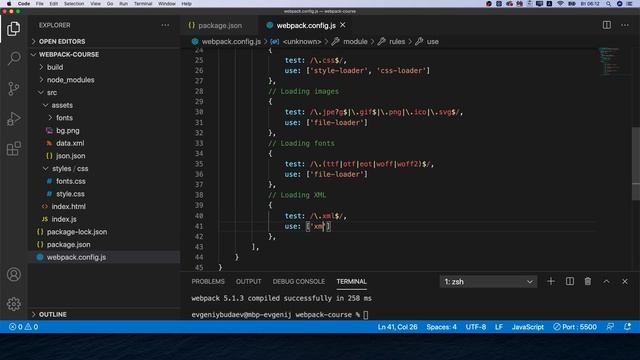
Task: Select the Terminal panel tab
Action: 351,282
